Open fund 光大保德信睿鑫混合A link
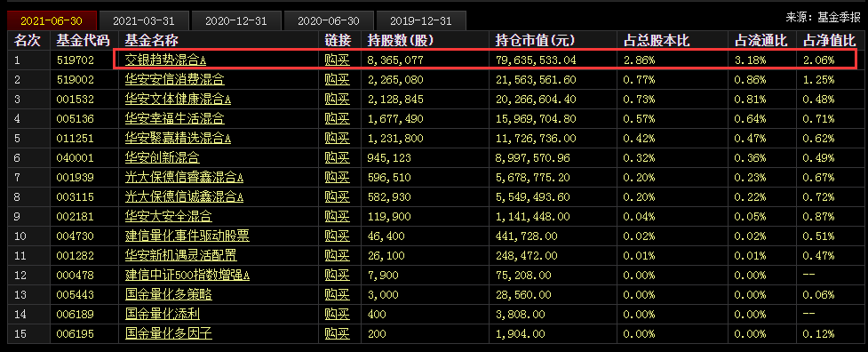This screenshot has height=352, width=868. tap(184, 178)
